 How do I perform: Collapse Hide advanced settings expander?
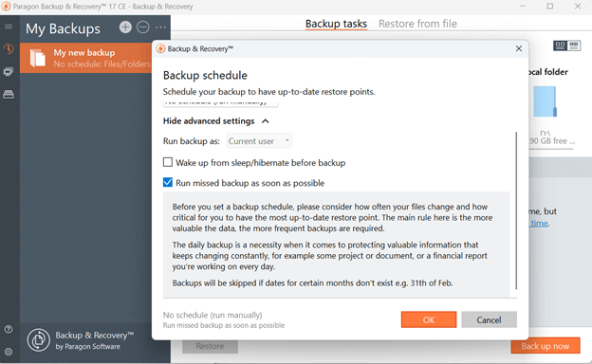click(x=216, y=121)
